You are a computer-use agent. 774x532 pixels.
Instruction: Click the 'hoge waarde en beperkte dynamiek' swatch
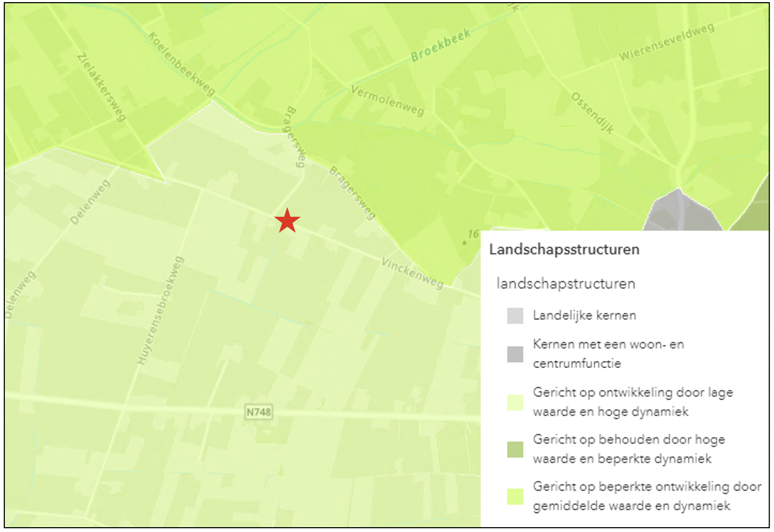pos(515,450)
